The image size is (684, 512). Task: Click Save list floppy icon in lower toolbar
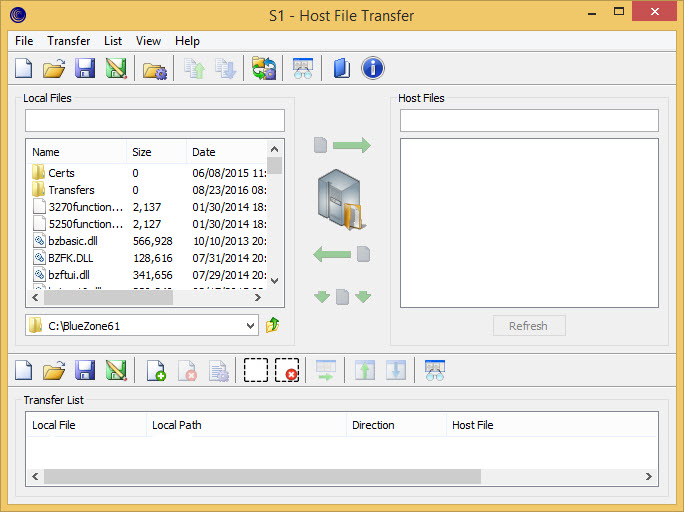(85, 370)
